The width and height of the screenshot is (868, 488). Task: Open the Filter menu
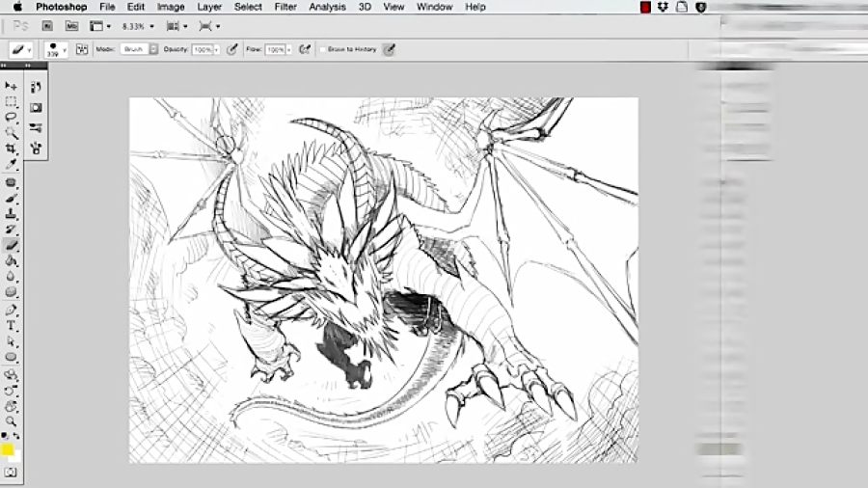[x=285, y=7]
